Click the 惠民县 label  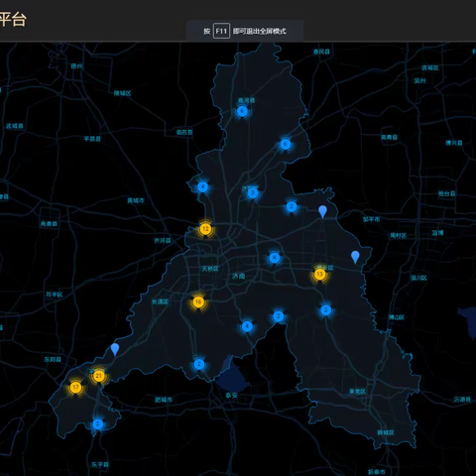click(x=321, y=52)
